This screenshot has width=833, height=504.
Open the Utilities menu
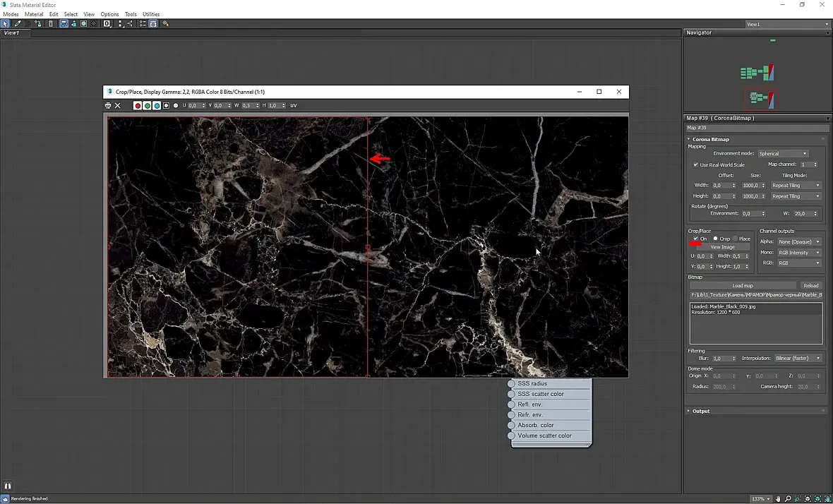[151, 14]
